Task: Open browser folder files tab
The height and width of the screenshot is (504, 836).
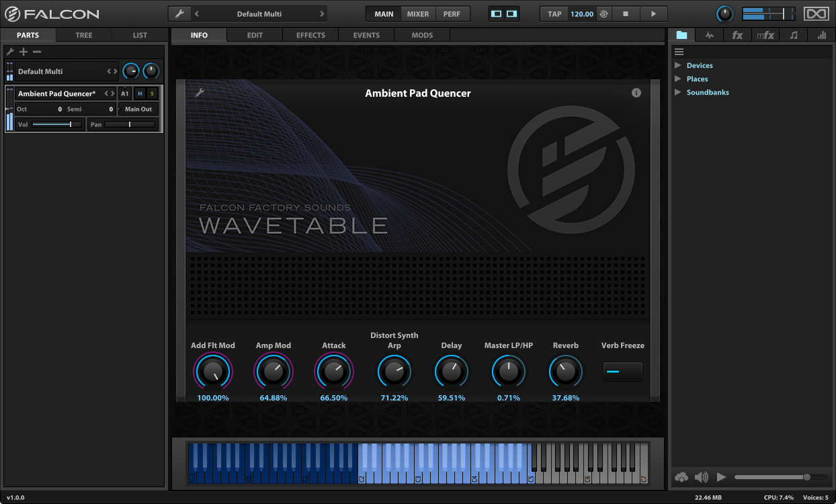Action: pos(681,35)
